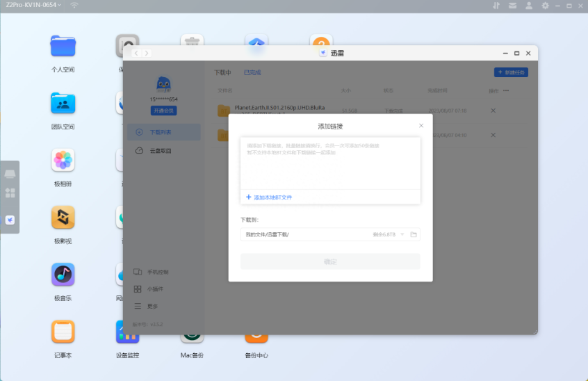Open 更多 in the 迅雷 sidebar

(146, 306)
